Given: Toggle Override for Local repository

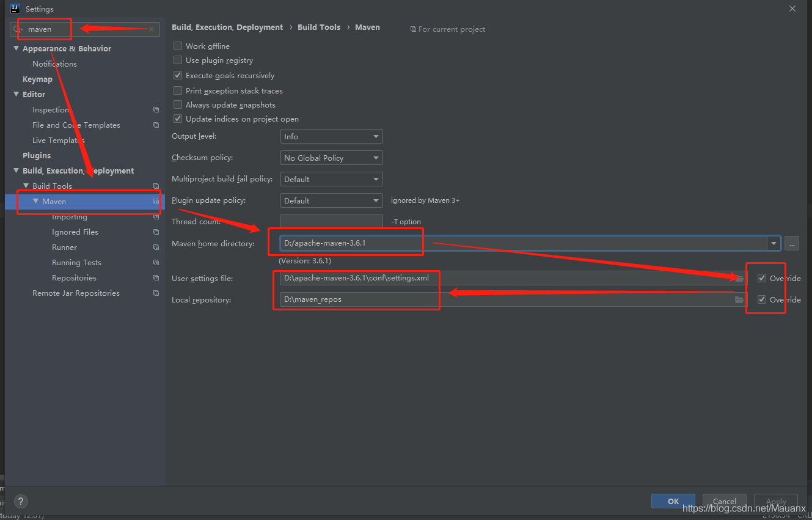Looking at the screenshot, I should click(762, 299).
